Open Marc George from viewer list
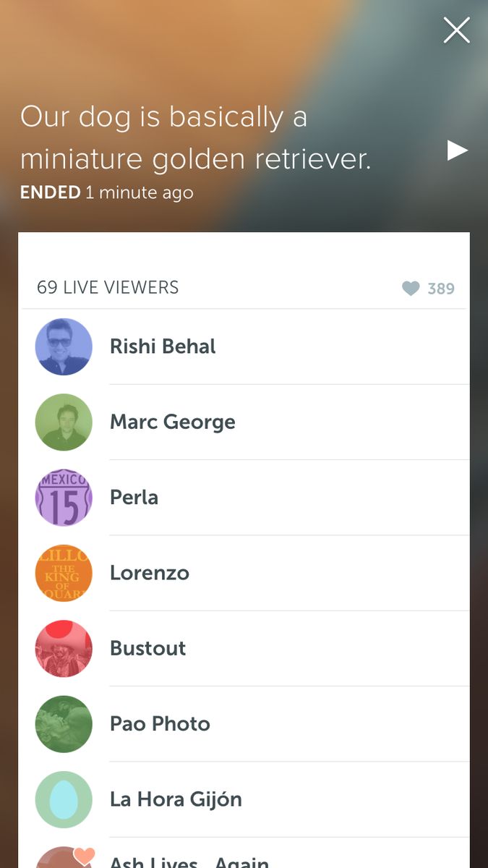The width and height of the screenshot is (488, 868). click(x=172, y=422)
